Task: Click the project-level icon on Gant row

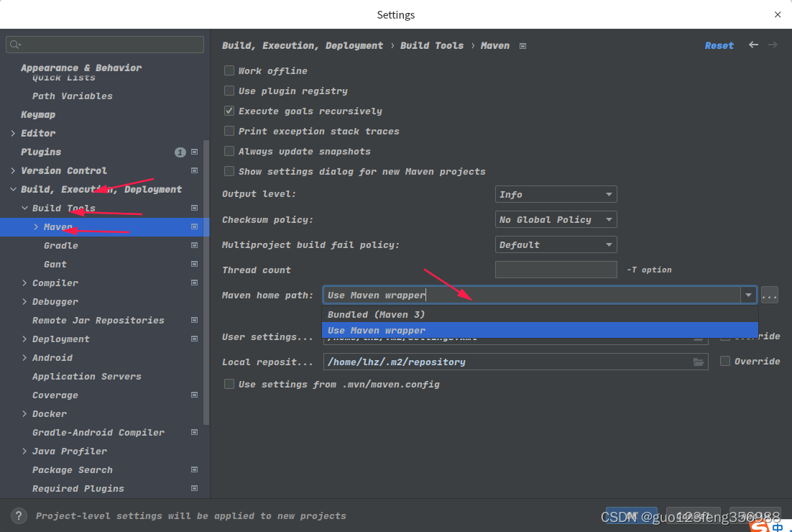Action: (194, 264)
